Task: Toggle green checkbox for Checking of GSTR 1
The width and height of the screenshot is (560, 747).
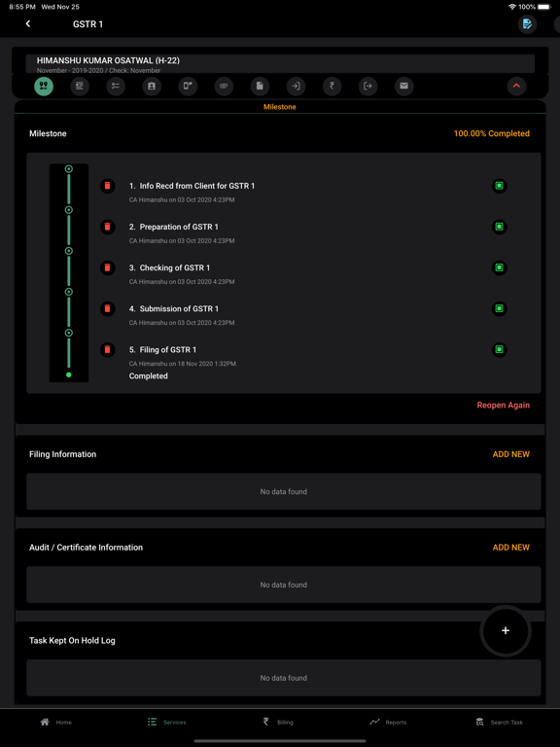Action: pos(500,267)
